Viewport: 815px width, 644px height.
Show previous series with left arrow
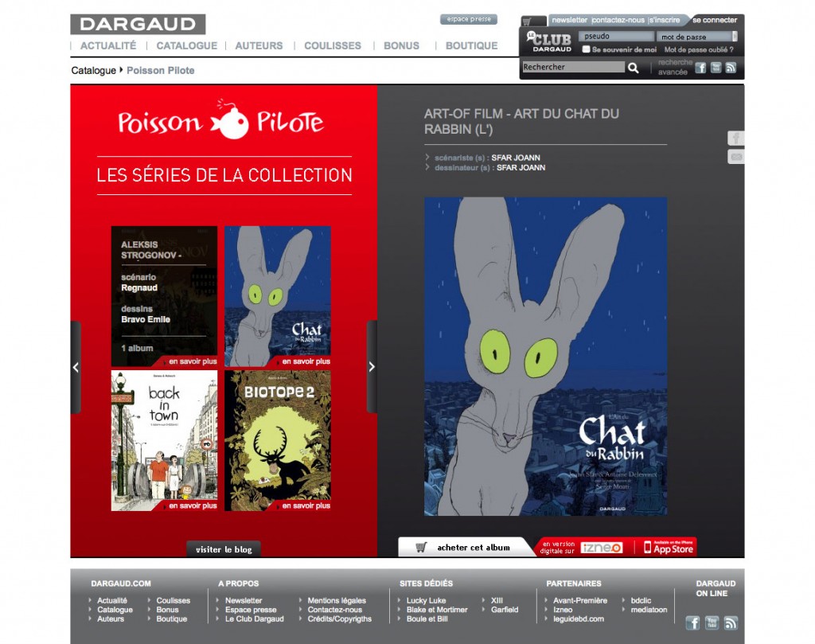76,367
